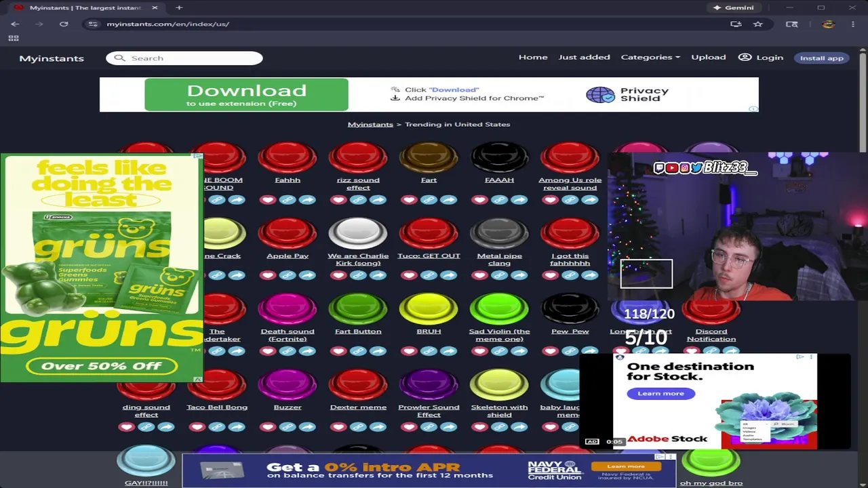Favorite the Apple Pay sound with its heart
The width and height of the screenshot is (868, 488).
point(268,275)
